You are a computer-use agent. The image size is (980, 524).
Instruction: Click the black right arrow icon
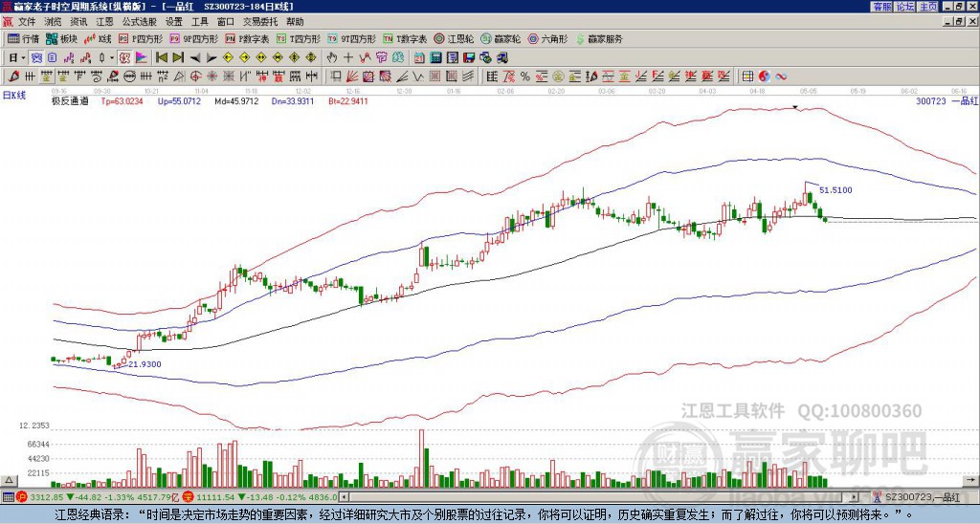click(x=212, y=58)
